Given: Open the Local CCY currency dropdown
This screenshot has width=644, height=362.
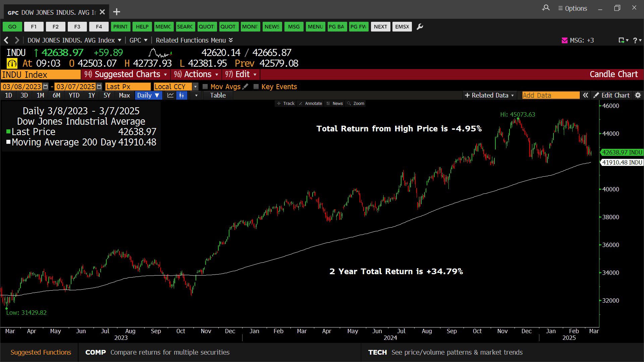Looking at the screenshot, I should (195, 86).
